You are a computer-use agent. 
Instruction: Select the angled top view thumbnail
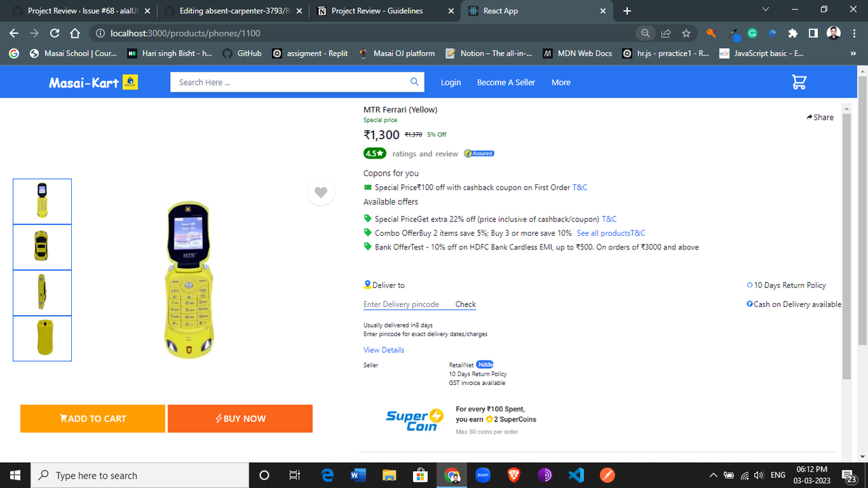tap(42, 247)
